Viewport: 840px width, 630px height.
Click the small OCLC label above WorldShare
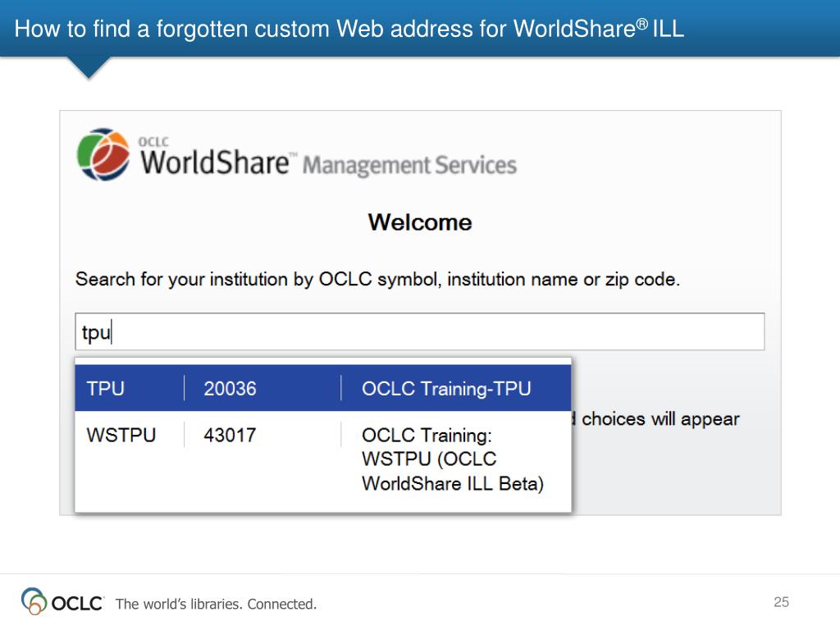click(153, 141)
